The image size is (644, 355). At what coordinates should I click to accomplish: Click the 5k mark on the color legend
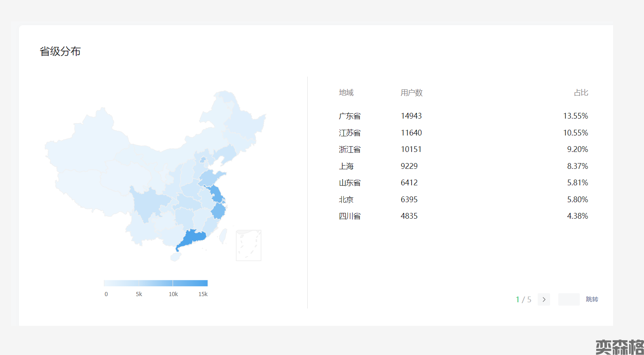click(x=139, y=283)
